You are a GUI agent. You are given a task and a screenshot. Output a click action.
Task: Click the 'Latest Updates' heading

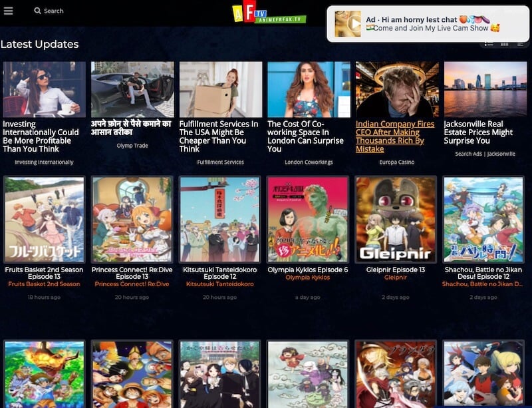pos(40,44)
